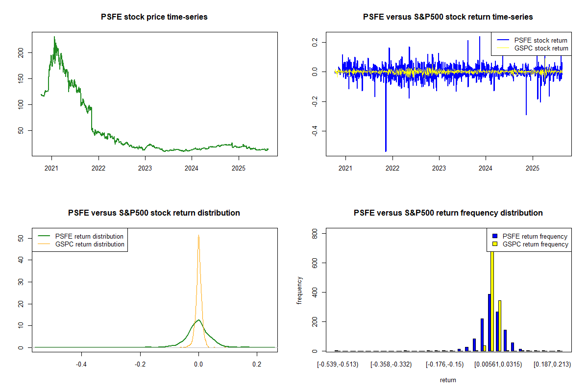Click the 'stock return distribution' chart title
Screen dimensions: 588x392
[154, 213]
